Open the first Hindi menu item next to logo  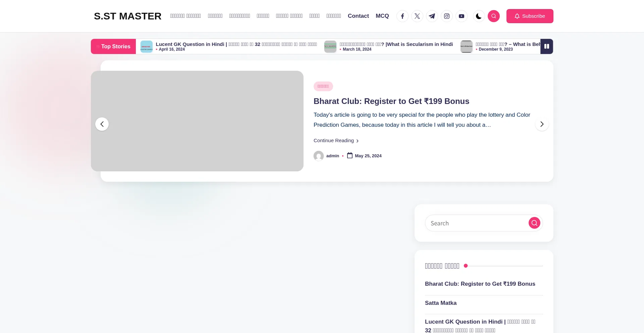185,16
